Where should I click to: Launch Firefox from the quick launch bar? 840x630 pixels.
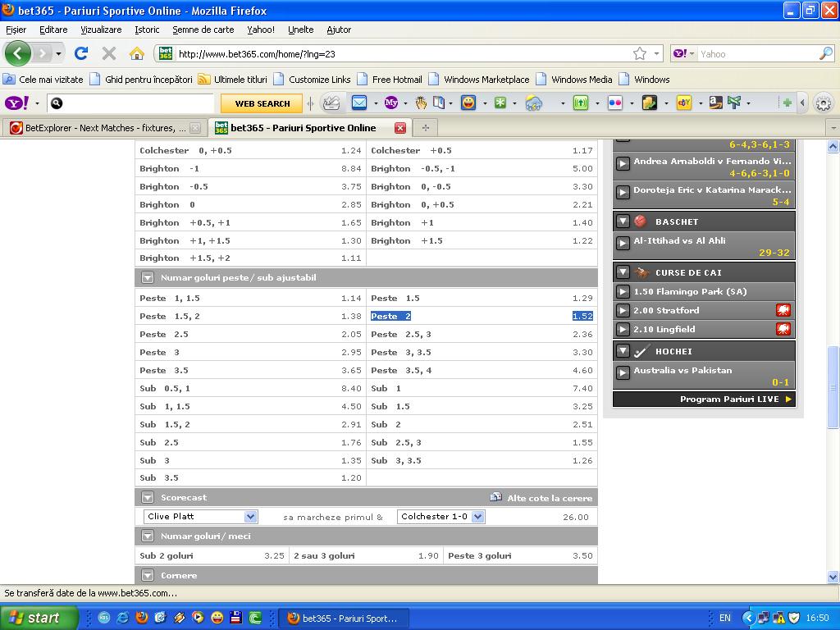coord(141,618)
